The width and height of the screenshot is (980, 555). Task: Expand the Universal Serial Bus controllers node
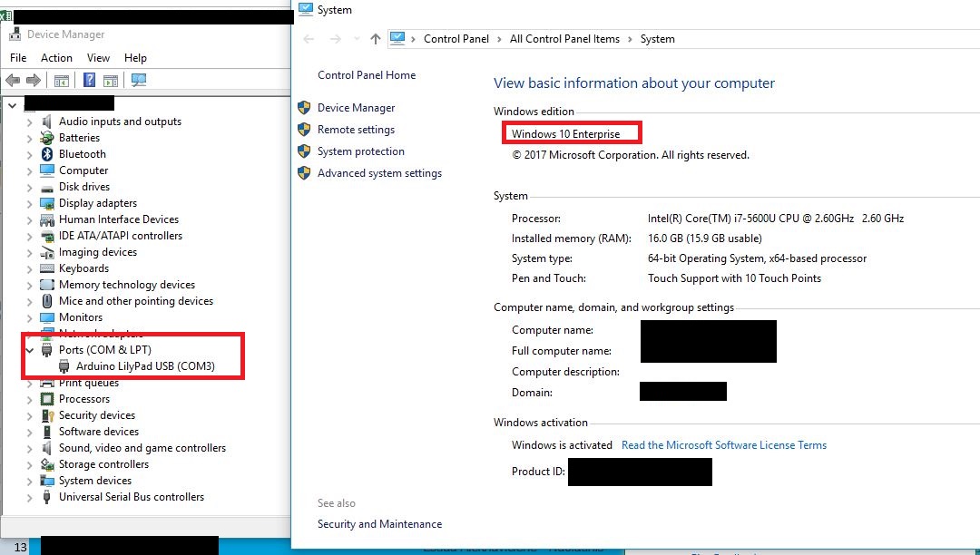30,497
